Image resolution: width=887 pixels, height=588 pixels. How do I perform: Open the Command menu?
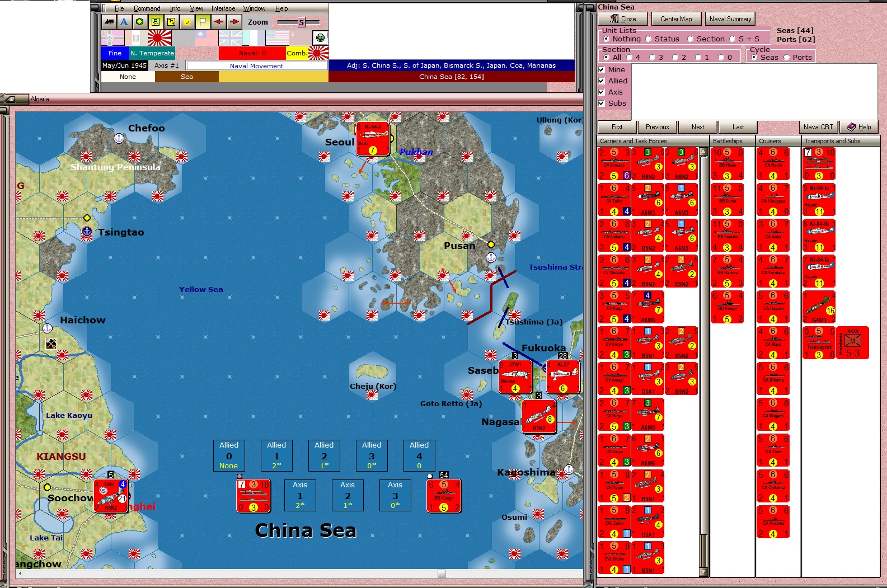pyautogui.click(x=147, y=8)
